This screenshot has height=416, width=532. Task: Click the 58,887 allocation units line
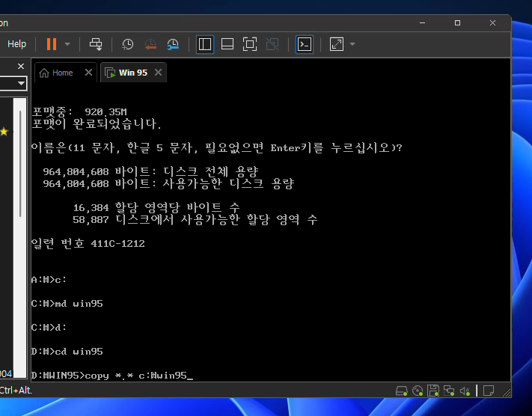tap(195, 219)
